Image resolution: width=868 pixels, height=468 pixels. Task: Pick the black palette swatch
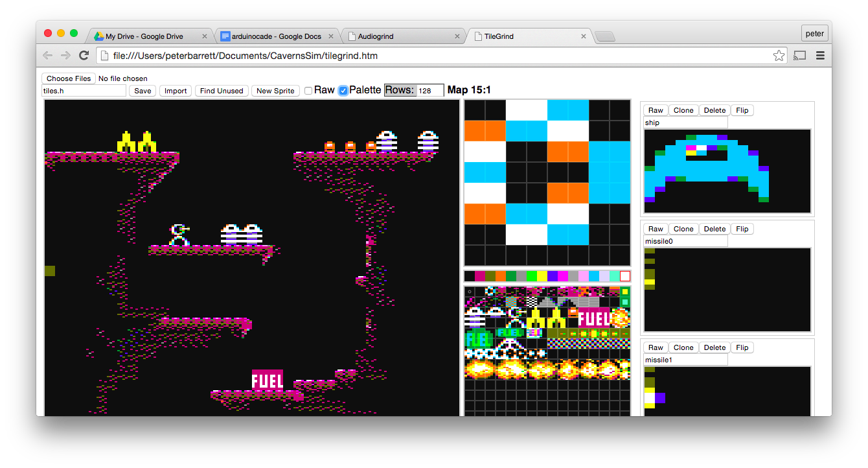(x=470, y=276)
